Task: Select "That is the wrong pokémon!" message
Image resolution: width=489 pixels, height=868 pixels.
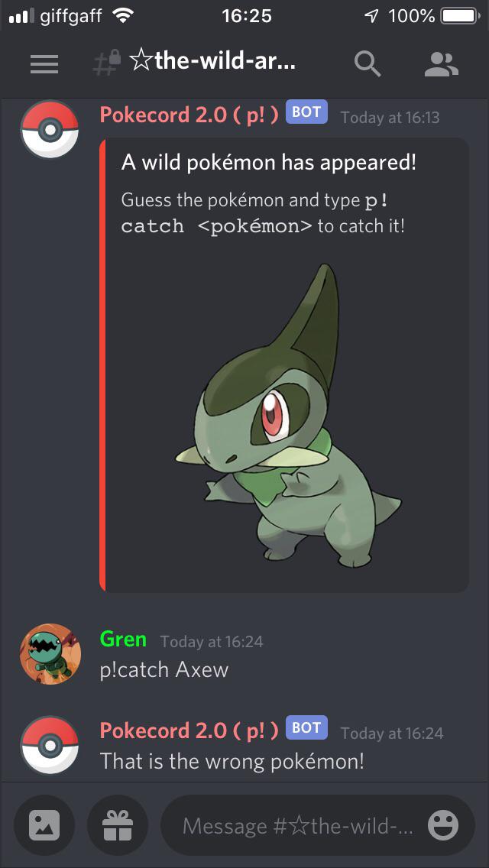Action: click(x=232, y=762)
